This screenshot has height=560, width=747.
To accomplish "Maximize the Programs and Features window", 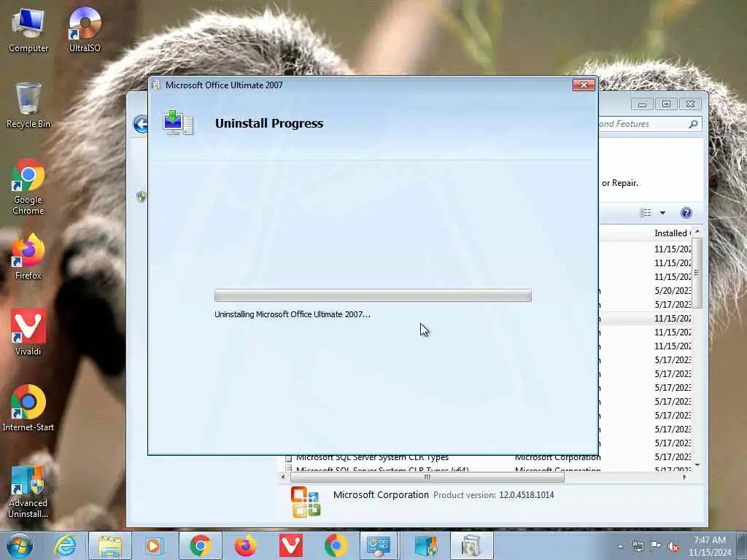I will pyautogui.click(x=666, y=104).
